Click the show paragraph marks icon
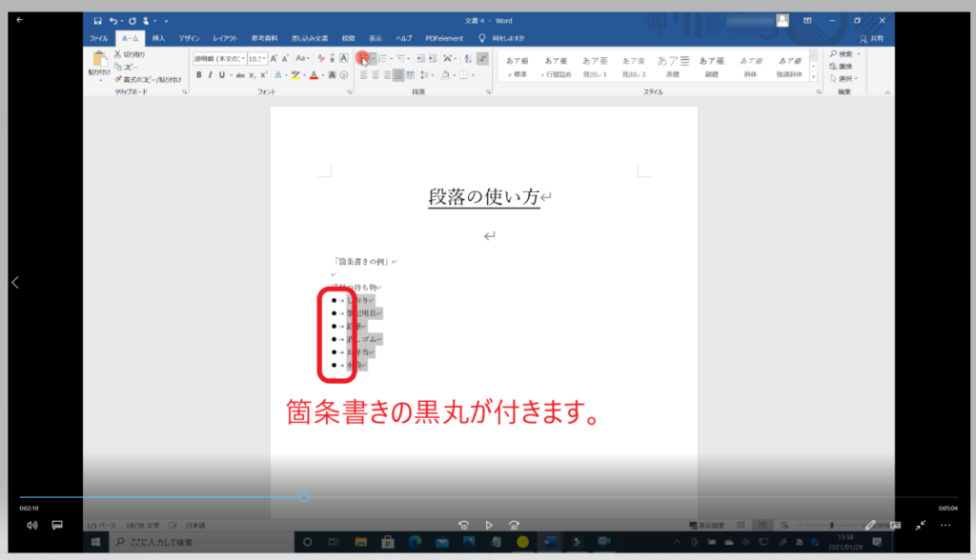Image resolution: width=976 pixels, height=560 pixels. 482,58
